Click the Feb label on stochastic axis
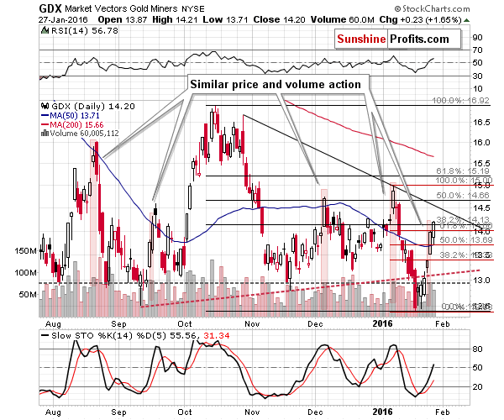The height and width of the screenshot is (420, 504). [443, 412]
